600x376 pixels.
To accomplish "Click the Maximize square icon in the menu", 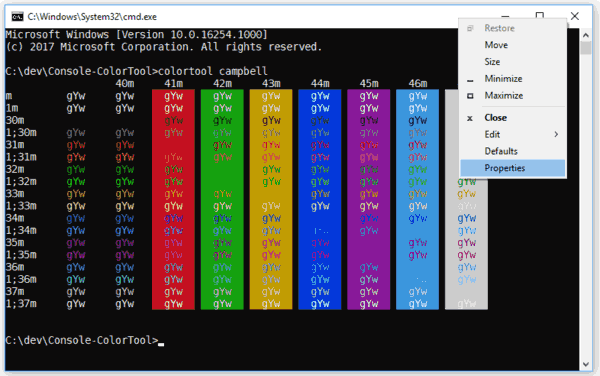I will (x=470, y=96).
